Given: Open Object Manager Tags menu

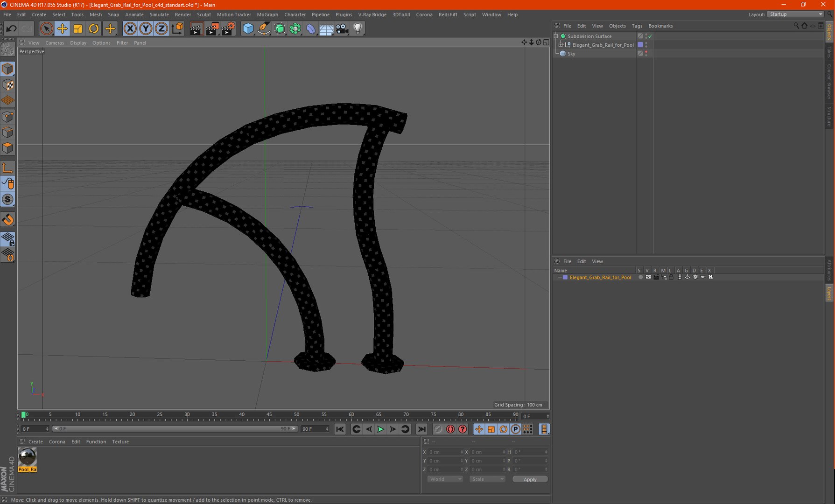Looking at the screenshot, I should [x=637, y=26].
